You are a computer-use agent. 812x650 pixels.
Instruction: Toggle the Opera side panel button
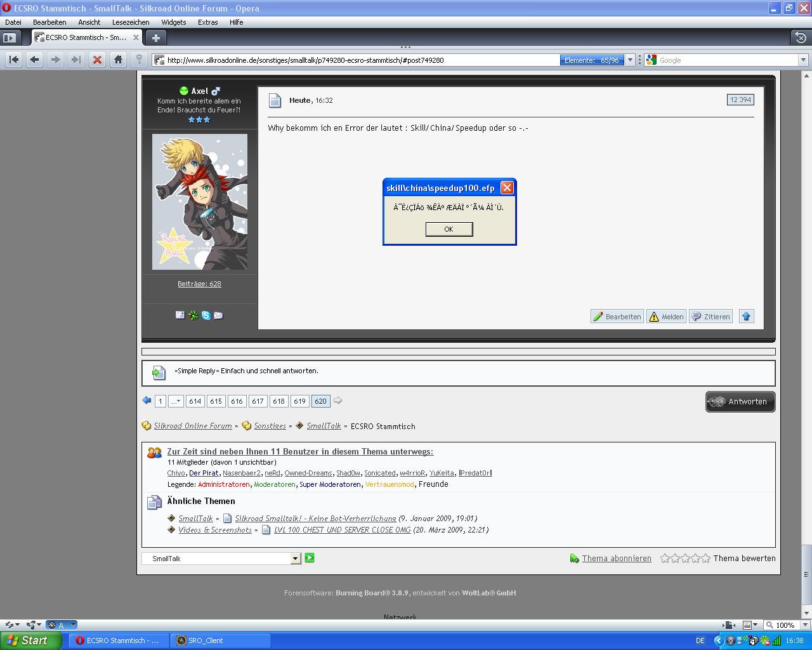tap(10, 37)
